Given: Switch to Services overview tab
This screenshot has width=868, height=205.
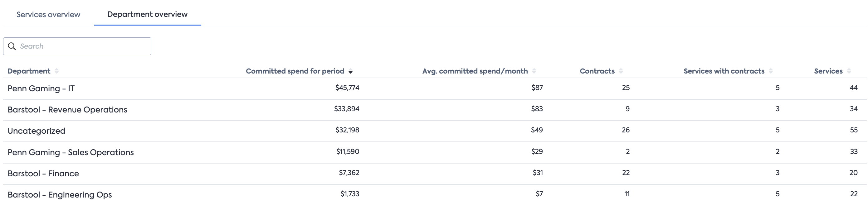Looking at the screenshot, I should tap(48, 14).
